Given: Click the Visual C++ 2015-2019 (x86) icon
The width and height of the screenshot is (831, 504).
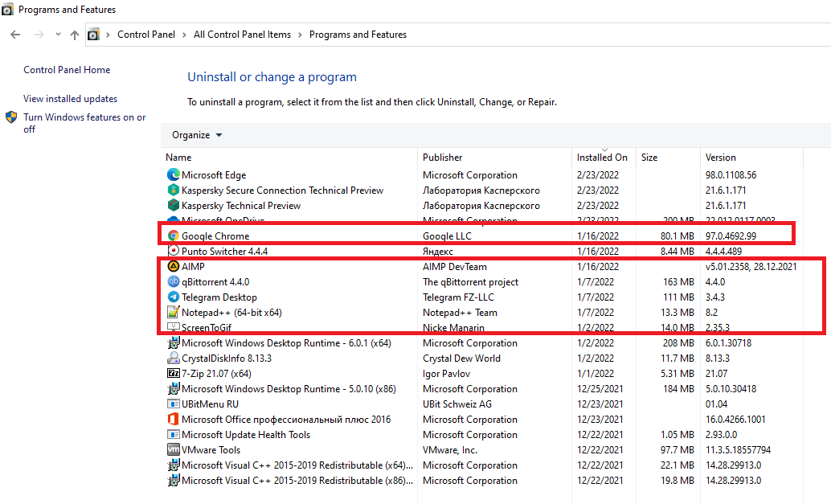Looking at the screenshot, I should point(174,480).
